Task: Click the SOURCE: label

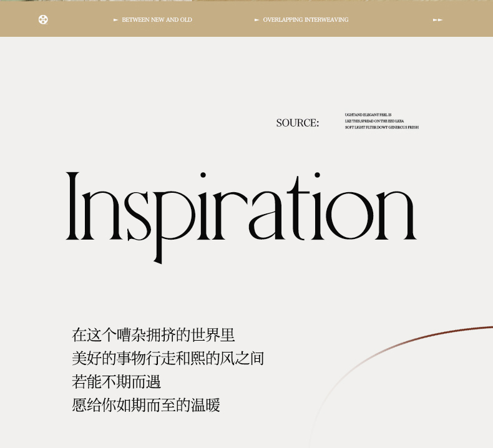Action: pyautogui.click(x=297, y=123)
